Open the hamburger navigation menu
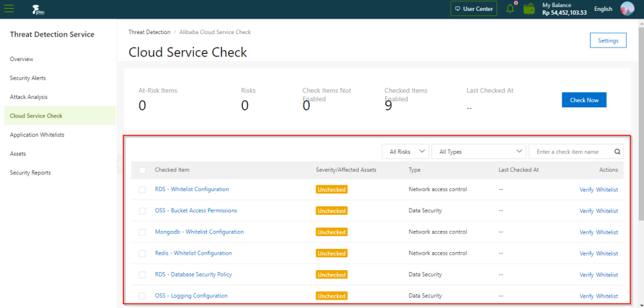The image size is (644, 308). [8, 8]
